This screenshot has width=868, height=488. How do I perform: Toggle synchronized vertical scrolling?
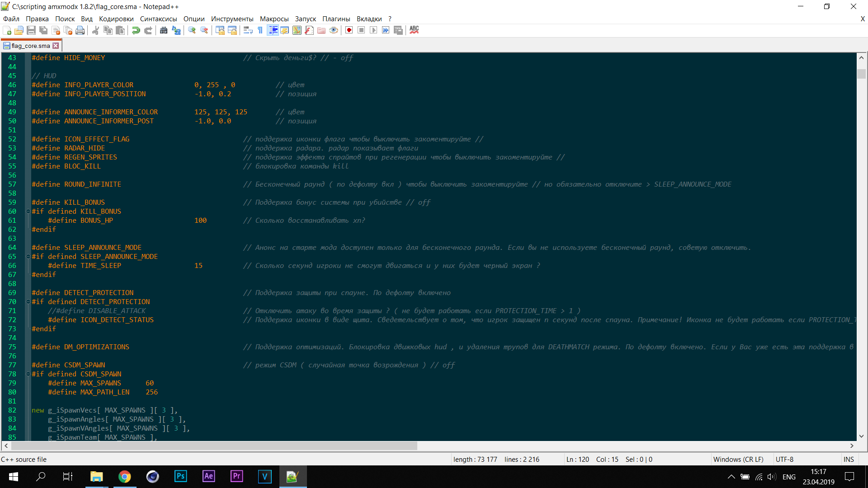point(220,30)
